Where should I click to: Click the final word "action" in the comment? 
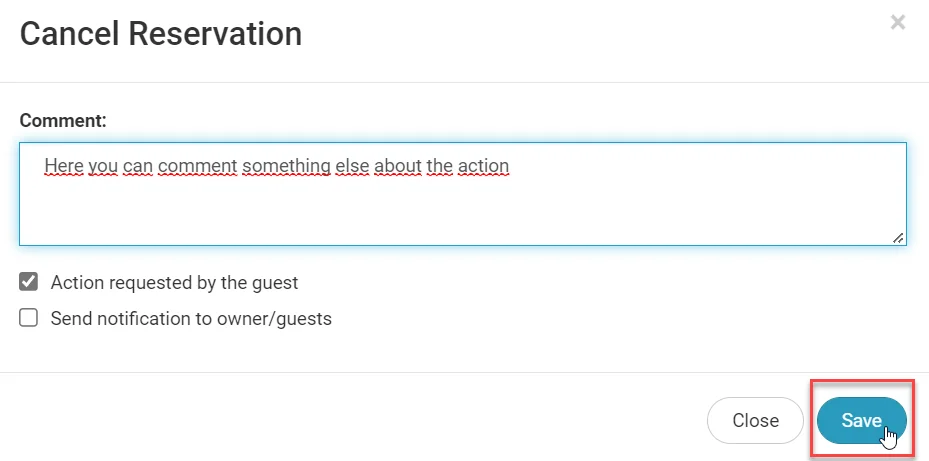point(484,165)
